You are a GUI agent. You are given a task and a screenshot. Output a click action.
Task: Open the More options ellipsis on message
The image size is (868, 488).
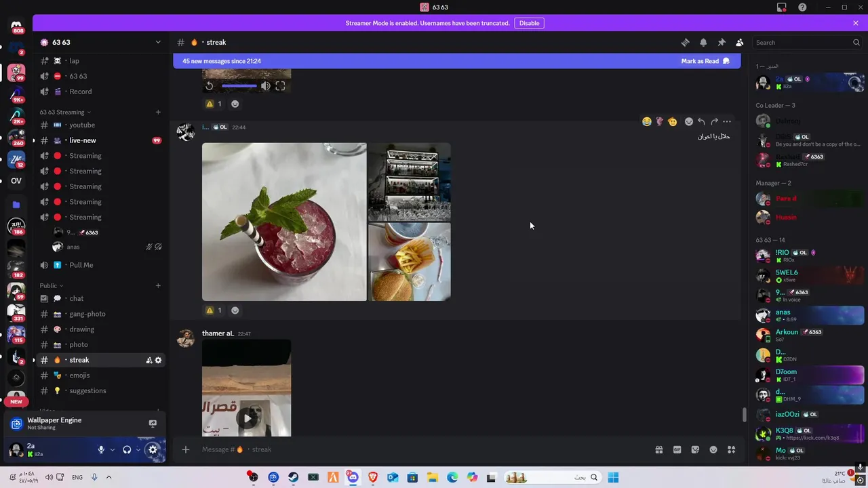click(727, 121)
